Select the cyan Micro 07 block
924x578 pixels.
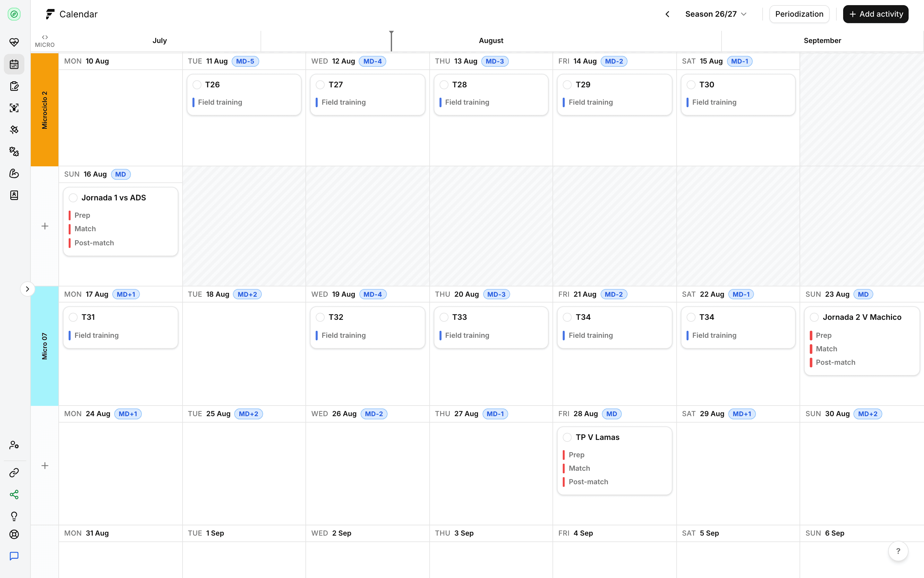coord(45,346)
